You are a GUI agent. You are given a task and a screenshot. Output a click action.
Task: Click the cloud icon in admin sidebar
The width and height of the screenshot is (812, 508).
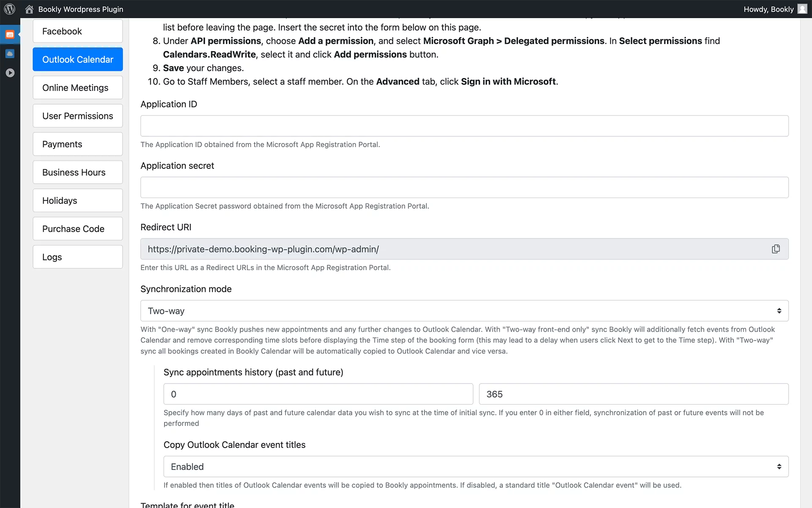(10, 54)
